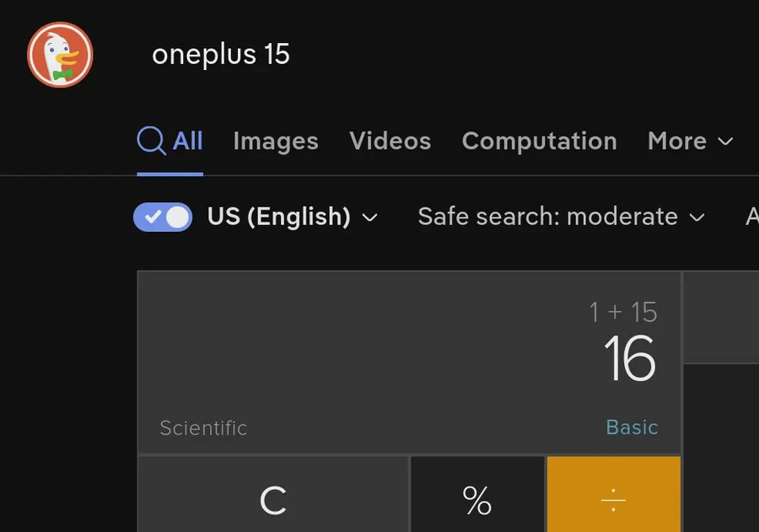Toggle the US (English) region switch
Image resolution: width=759 pixels, height=532 pixels.
click(163, 217)
